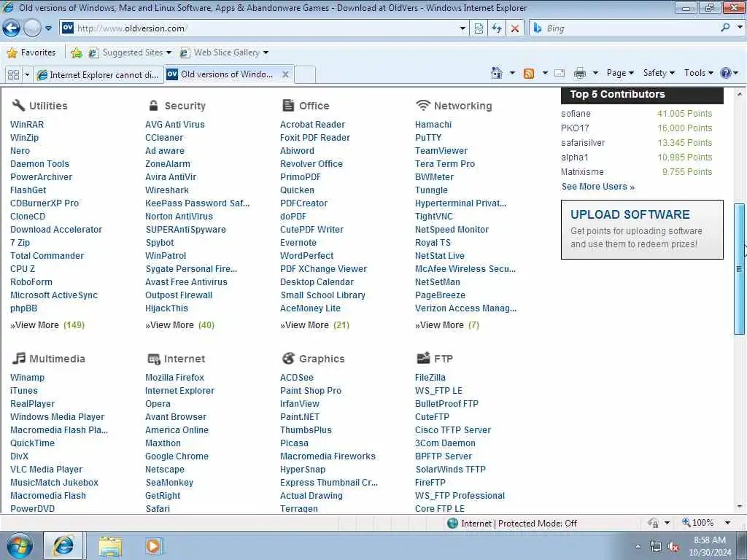This screenshot has width=747, height=560.
Task: Open the tab list dropdown arrow
Action: pos(27,75)
